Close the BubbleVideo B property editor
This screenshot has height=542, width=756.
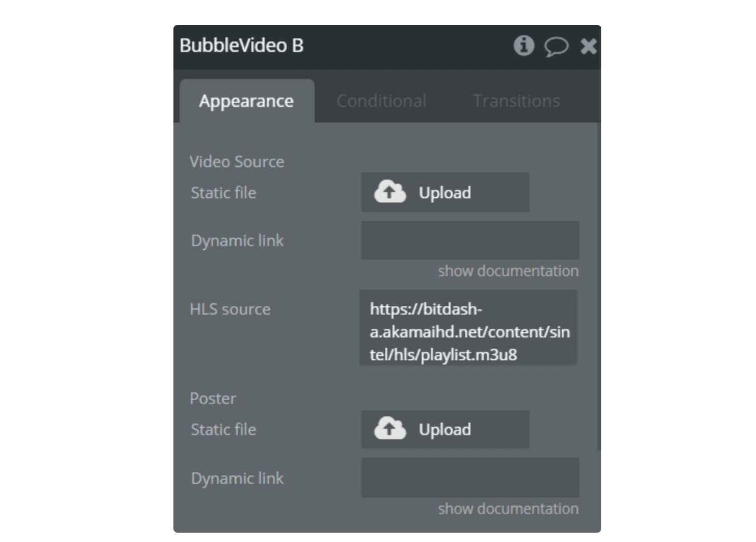pyautogui.click(x=588, y=46)
